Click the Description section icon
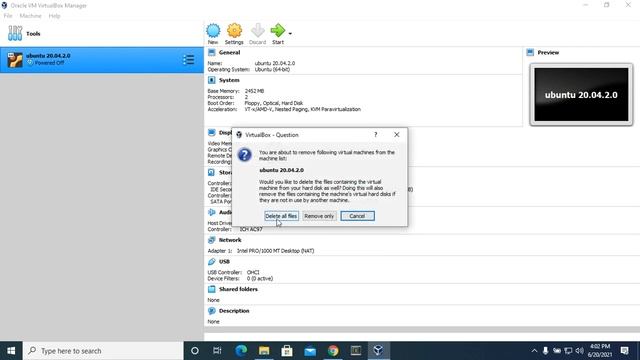This screenshot has width=640, height=360. tap(211, 311)
